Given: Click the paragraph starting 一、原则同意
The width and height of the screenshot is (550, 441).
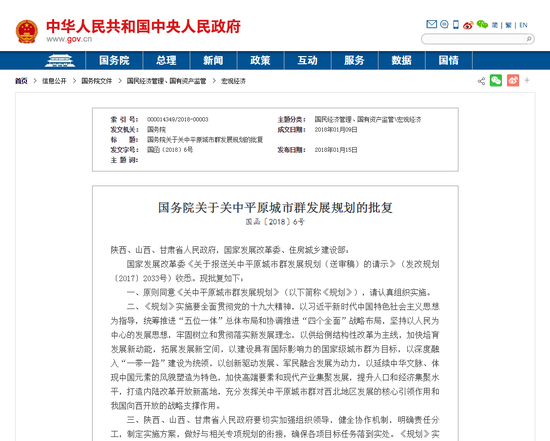Looking at the screenshot, I should (x=280, y=292).
